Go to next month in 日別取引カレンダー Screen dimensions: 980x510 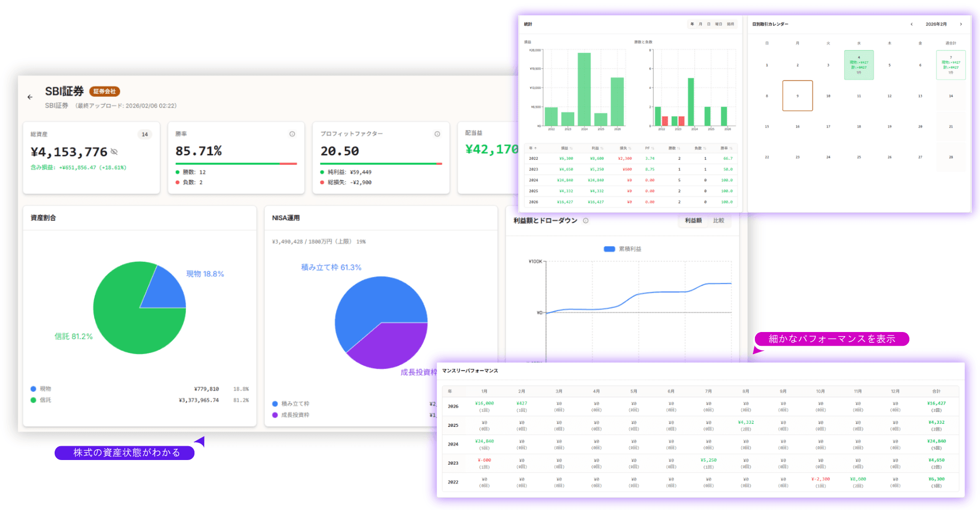coord(961,24)
